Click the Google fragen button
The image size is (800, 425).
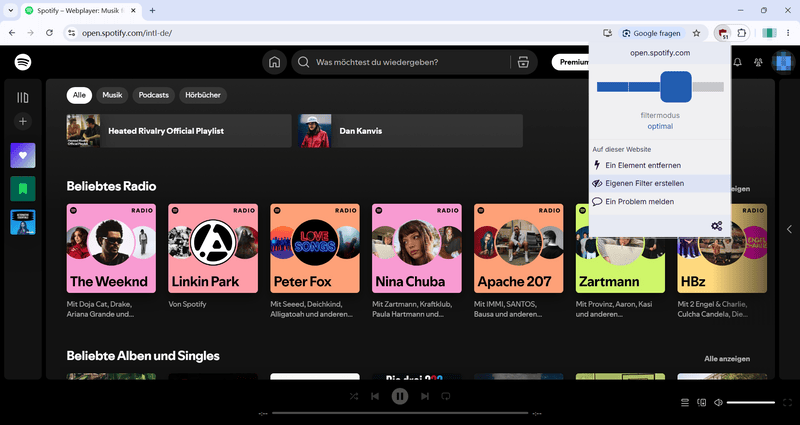[x=652, y=33]
